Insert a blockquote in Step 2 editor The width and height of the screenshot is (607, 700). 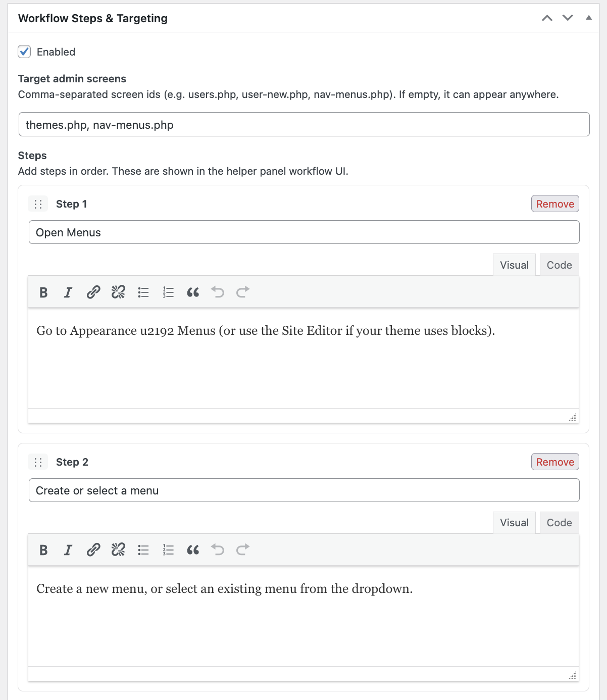(x=192, y=550)
